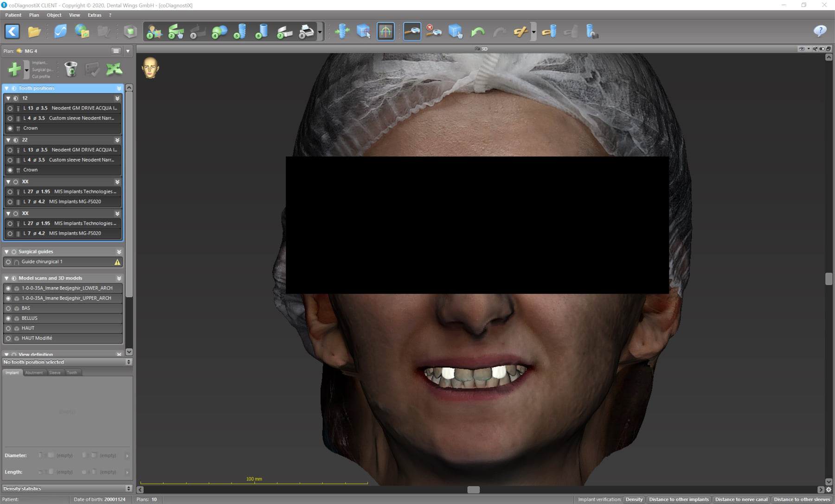This screenshot has width=835, height=504.
Task: Select workflow step 7 surgical guide icon
Action: (x=284, y=32)
